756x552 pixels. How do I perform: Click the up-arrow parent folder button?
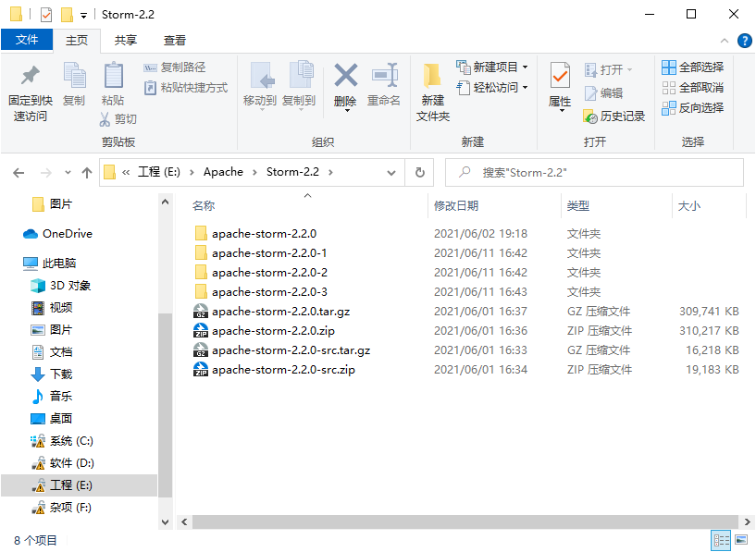point(87,172)
